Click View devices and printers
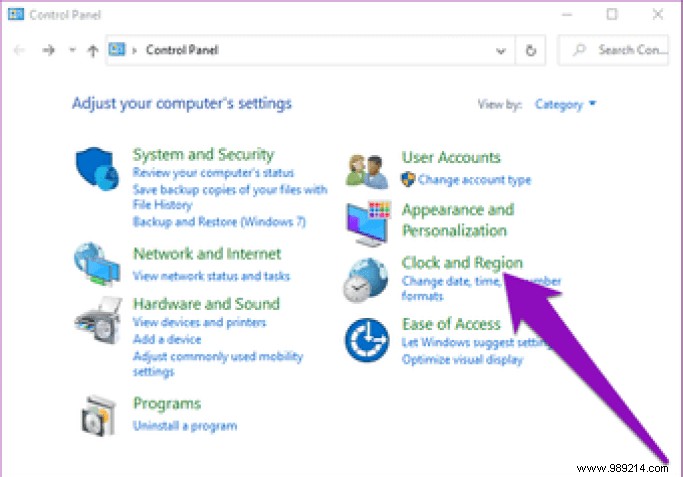This screenshot has height=477, width=683. click(199, 322)
